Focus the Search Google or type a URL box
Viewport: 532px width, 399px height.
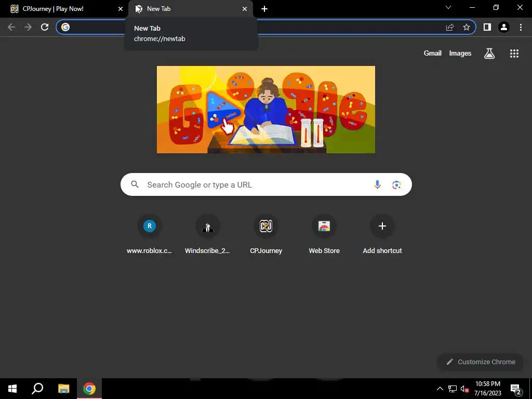(266, 184)
